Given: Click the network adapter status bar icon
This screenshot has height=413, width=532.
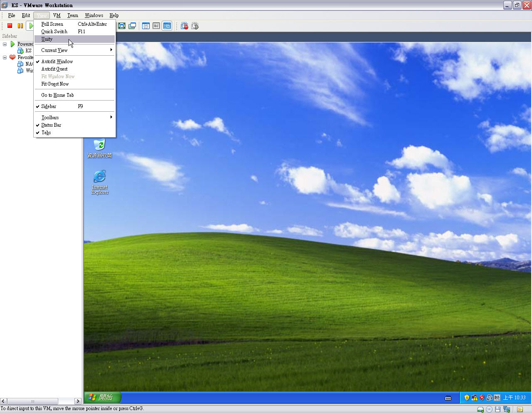Looking at the screenshot, I should 506,409.
